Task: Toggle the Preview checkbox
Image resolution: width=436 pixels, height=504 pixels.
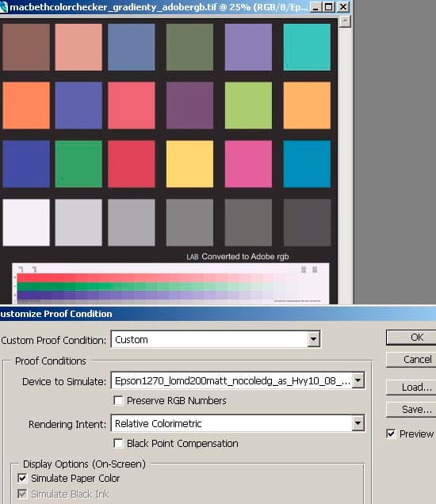Action: [x=391, y=433]
